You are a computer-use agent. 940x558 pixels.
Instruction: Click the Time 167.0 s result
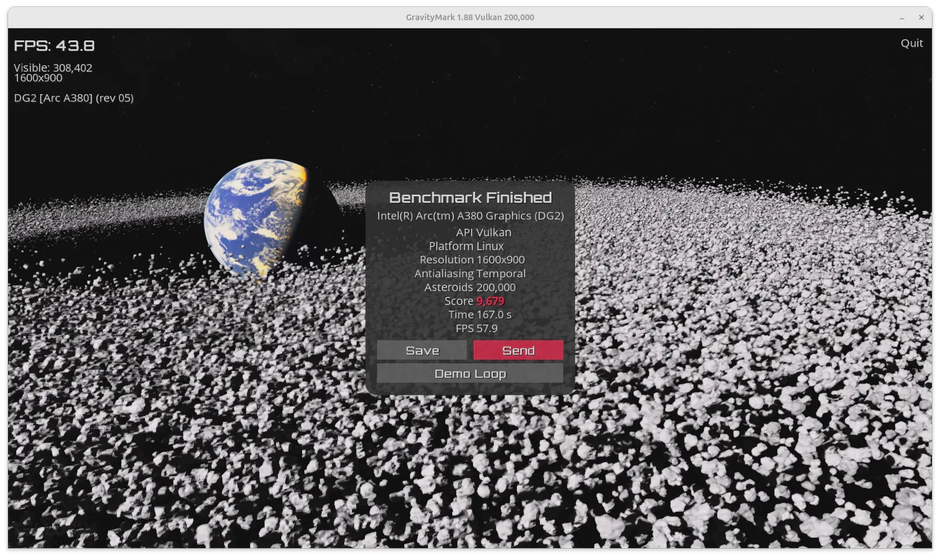(x=479, y=314)
